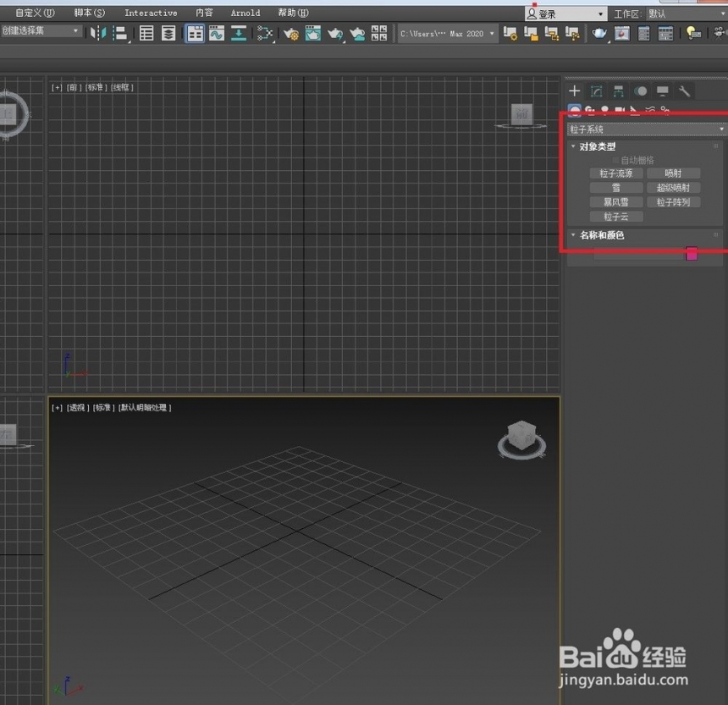Screen dimensions: 728x705
Task: Toggle the Layer Explorer icon
Action: (x=168, y=33)
